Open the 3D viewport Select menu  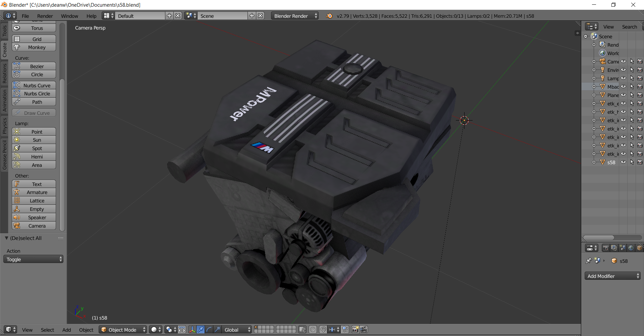tap(47, 330)
